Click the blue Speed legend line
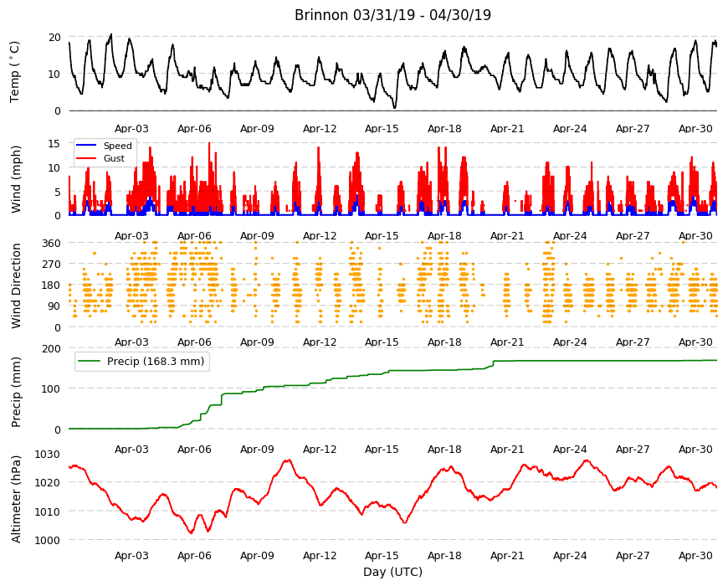728x586 pixels. [86, 146]
